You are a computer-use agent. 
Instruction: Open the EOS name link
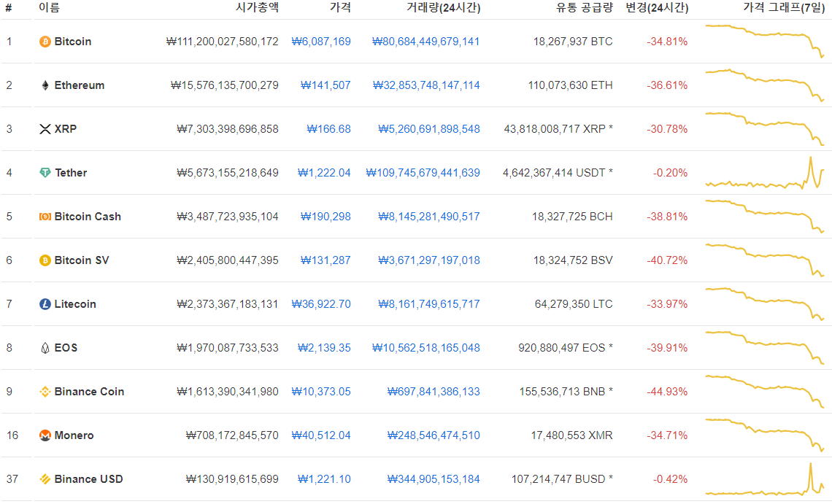(66, 348)
